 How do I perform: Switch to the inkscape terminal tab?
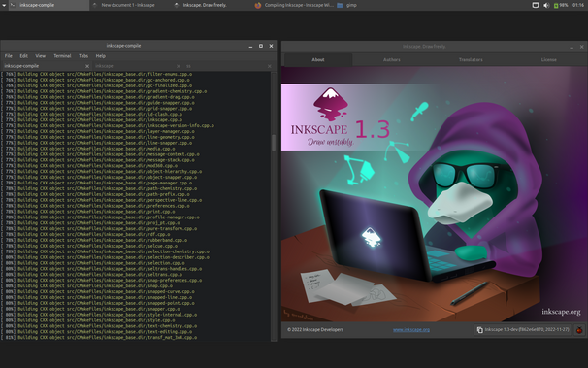[x=104, y=66]
